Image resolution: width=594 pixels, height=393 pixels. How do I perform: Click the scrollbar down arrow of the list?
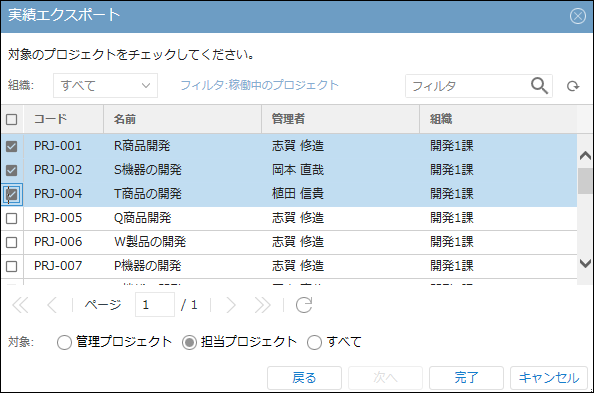pyautogui.click(x=585, y=263)
